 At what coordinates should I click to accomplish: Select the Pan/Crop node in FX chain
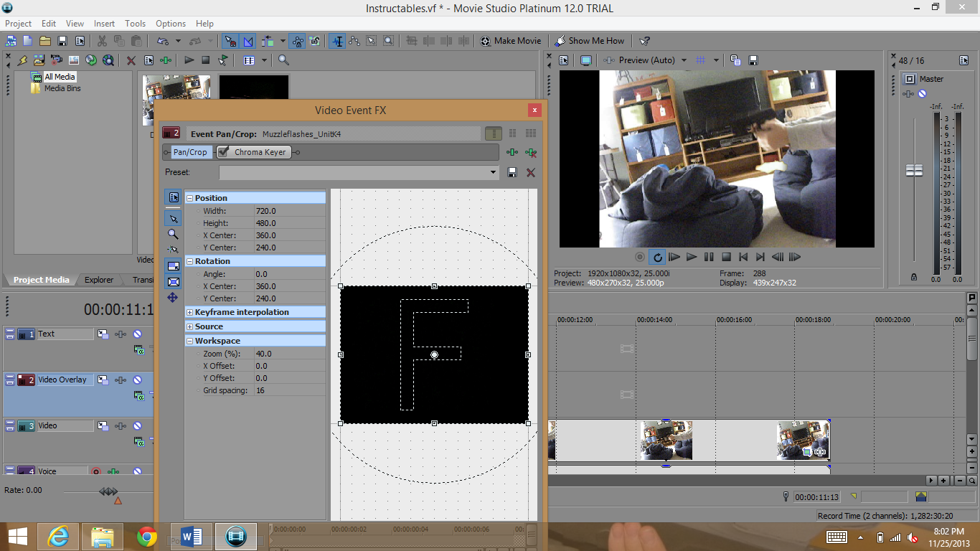click(x=190, y=152)
